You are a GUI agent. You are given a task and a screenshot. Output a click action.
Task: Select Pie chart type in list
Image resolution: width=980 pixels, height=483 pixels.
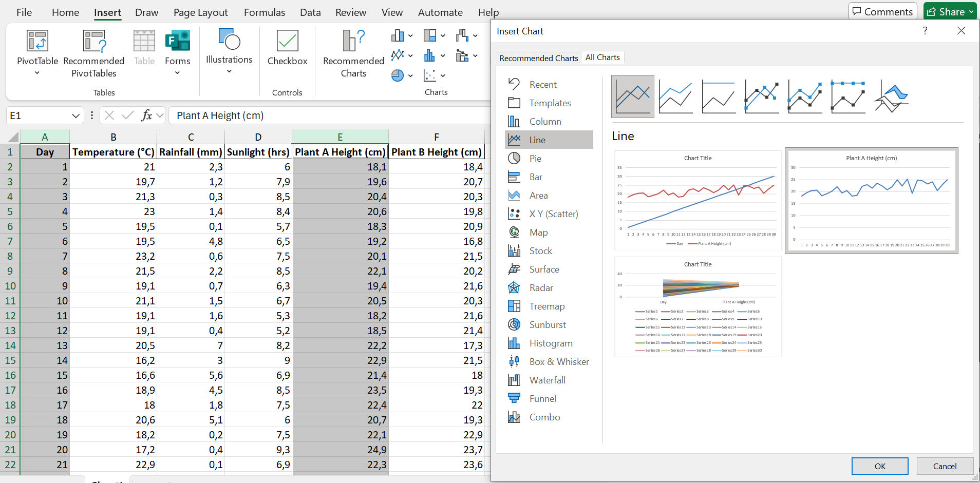(x=535, y=159)
